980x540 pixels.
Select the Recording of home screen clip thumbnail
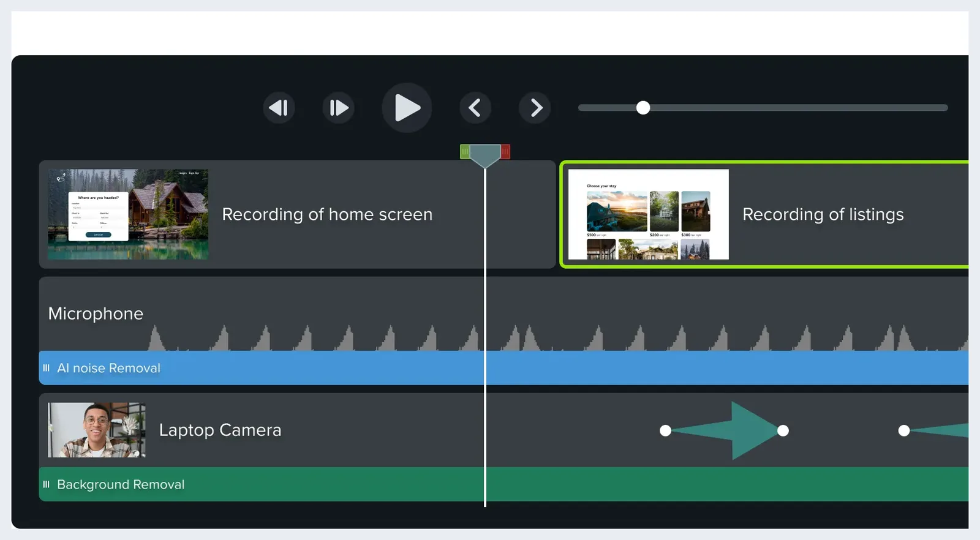128,214
